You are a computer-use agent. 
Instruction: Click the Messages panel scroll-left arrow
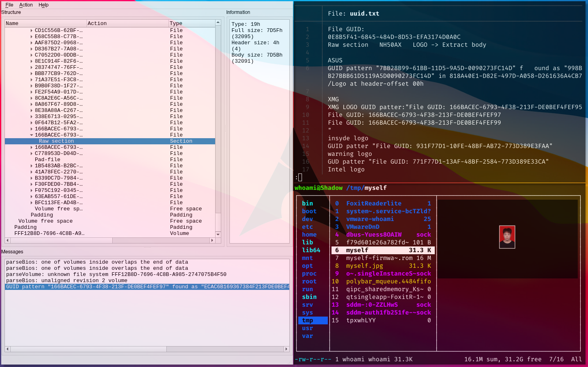click(x=7, y=349)
